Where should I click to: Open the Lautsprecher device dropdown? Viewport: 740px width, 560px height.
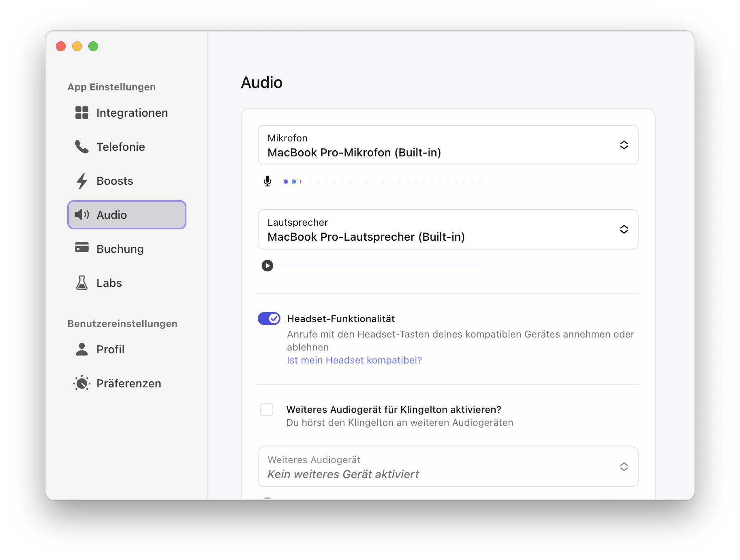coord(448,229)
